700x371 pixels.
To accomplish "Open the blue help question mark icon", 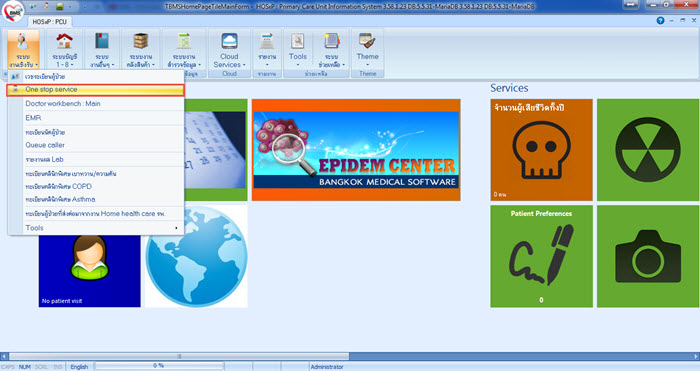I will tap(660, 21).
